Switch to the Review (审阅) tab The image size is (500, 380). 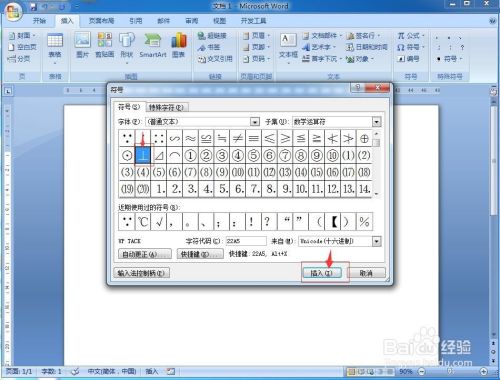click(191, 21)
